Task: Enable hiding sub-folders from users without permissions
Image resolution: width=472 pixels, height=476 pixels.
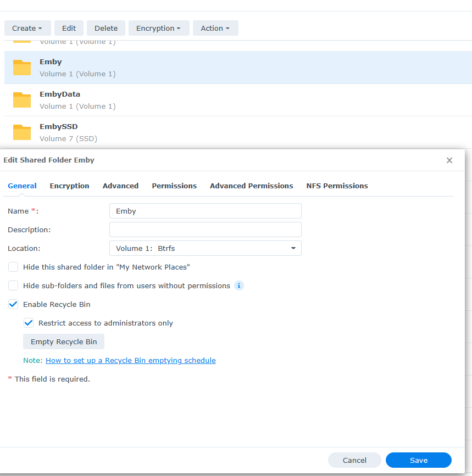Action: click(x=13, y=285)
